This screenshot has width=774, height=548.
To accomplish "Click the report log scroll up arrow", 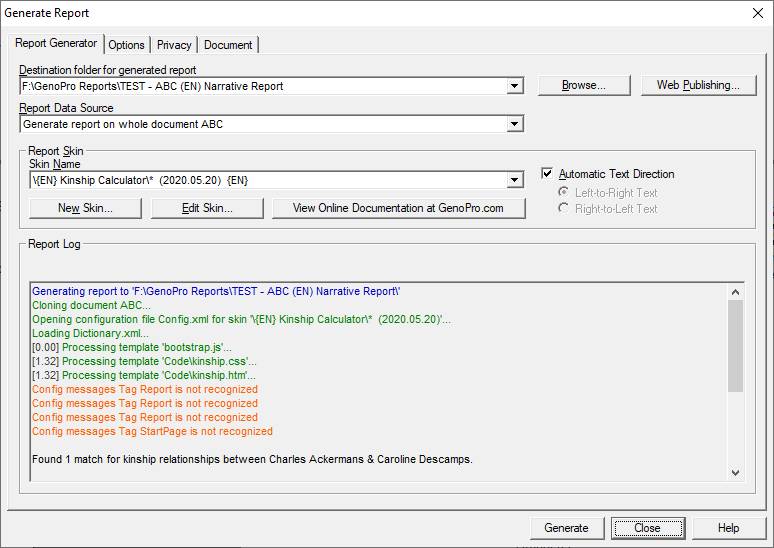I will click(735, 292).
